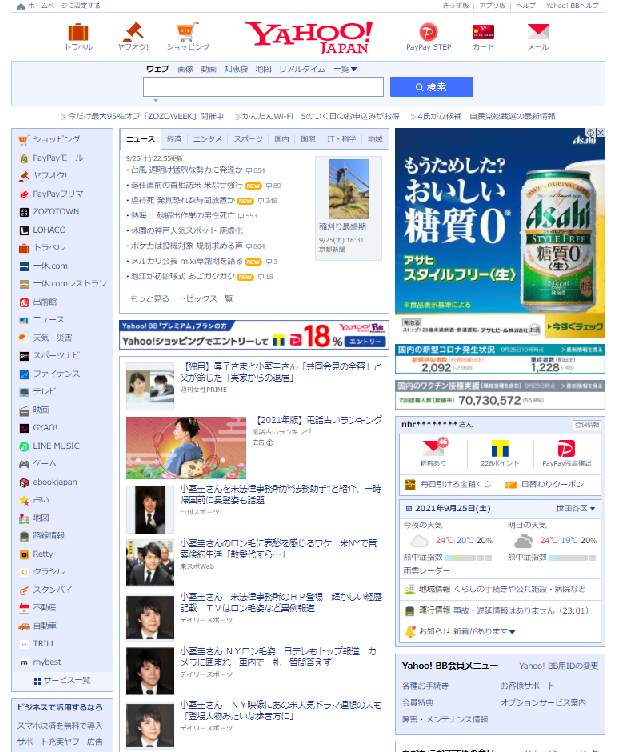This screenshot has height=752, width=620.
Task: Open サービス一覧 link in sidebar
Action: (x=62, y=681)
